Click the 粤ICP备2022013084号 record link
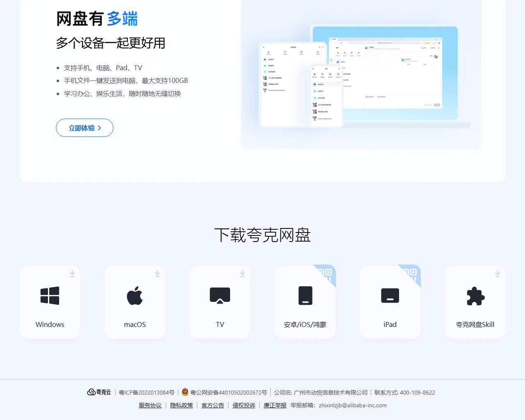The height and width of the screenshot is (420, 525). coord(147,393)
